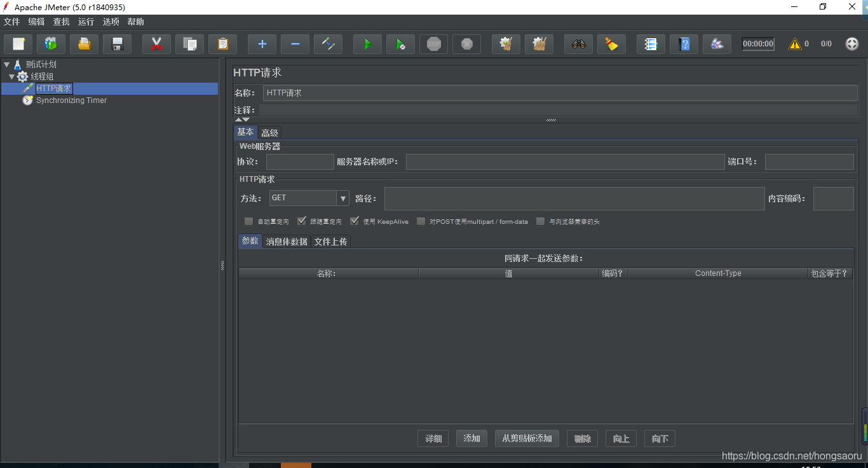
Task: Collapse the 线程组 tree node
Action: pyautogui.click(x=11, y=76)
